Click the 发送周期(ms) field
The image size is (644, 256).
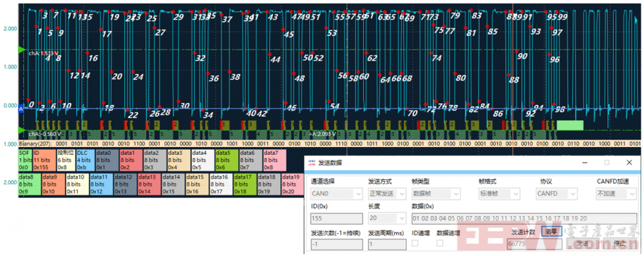pos(387,244)
